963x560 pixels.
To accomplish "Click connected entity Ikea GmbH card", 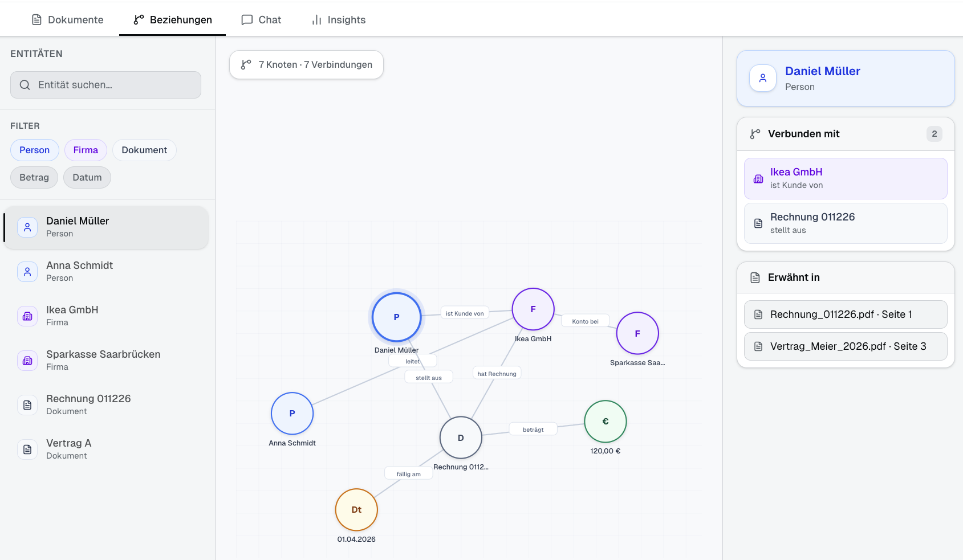I will click(x=845, y=178).
